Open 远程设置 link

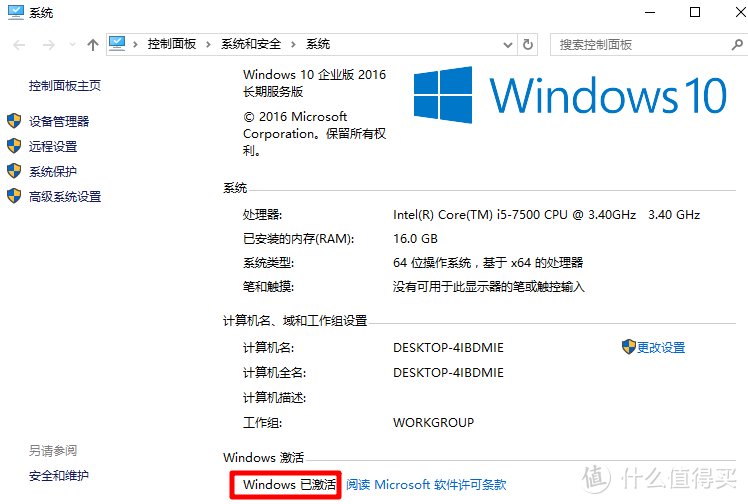[53, 146]
